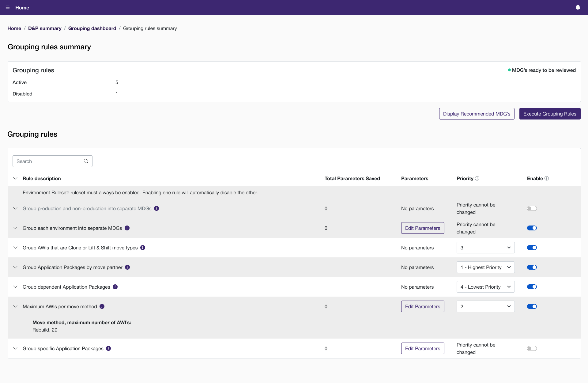This screenshot has height=383, width=588.
Task: Click the Enable column info icon
Action: [x=547, y=178]
